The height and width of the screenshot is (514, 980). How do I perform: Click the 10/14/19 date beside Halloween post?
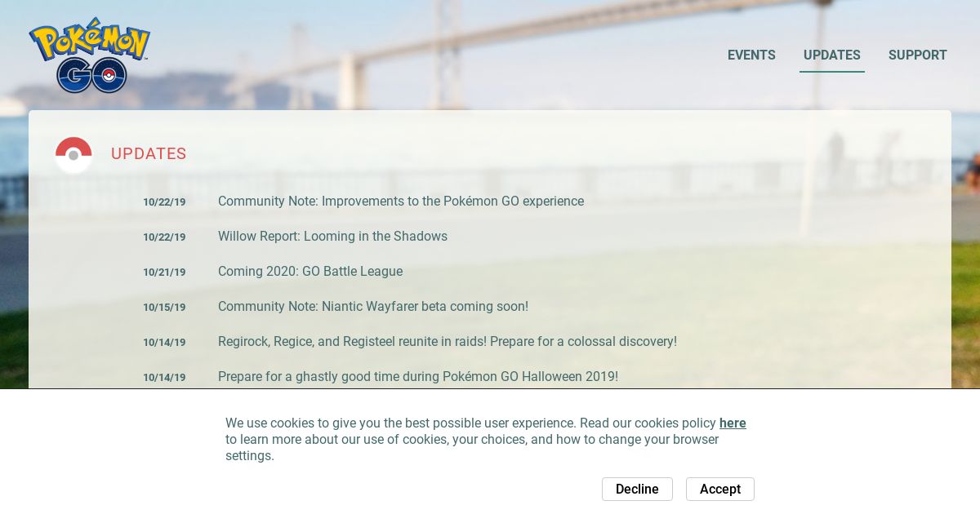tap(164, 378)
